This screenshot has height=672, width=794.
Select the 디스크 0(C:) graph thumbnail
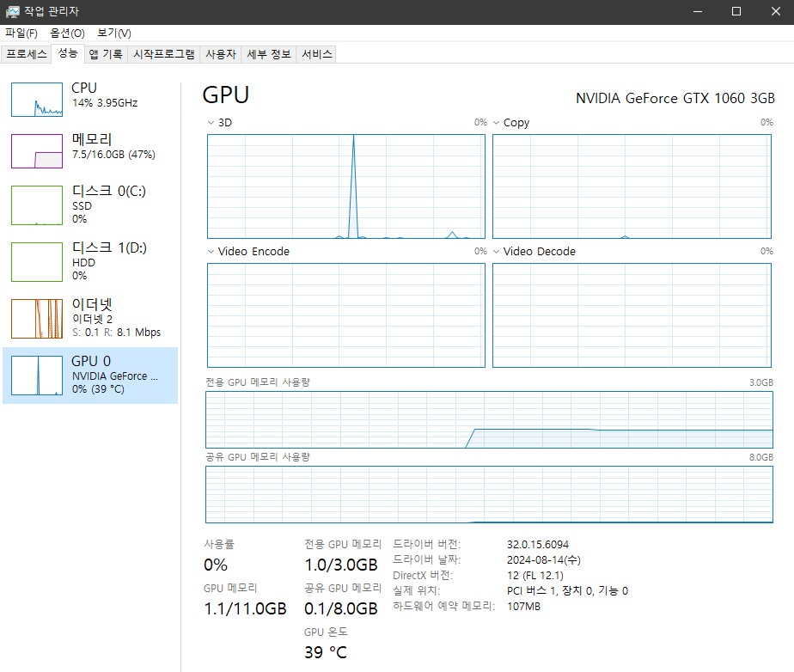(37, 205)
